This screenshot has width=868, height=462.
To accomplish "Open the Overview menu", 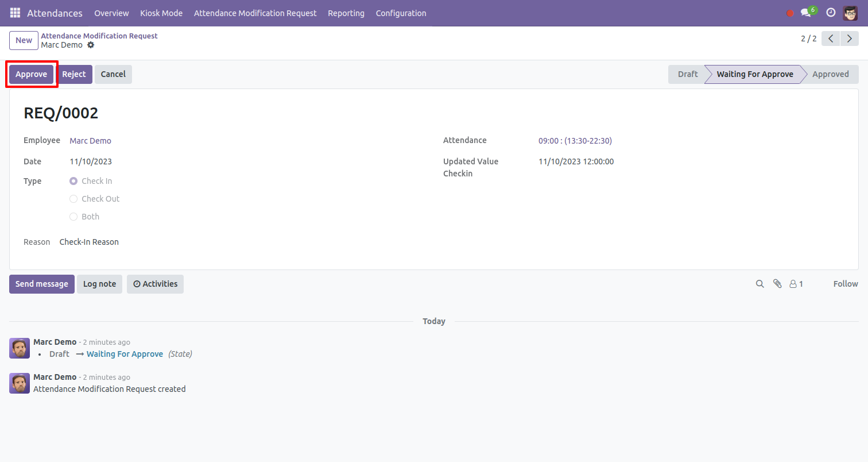I will (111, 13).
